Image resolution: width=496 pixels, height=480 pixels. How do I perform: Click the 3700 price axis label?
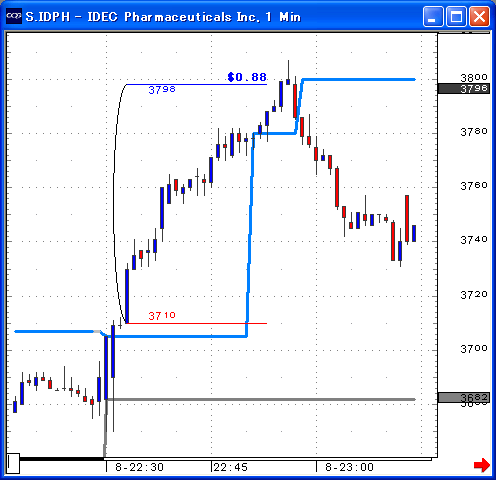tap(474, 348)
